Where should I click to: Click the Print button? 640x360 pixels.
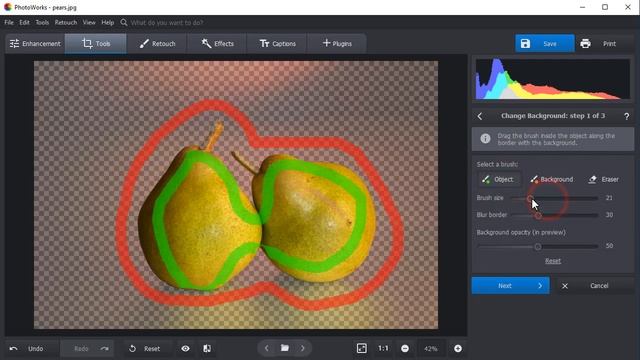603,44
